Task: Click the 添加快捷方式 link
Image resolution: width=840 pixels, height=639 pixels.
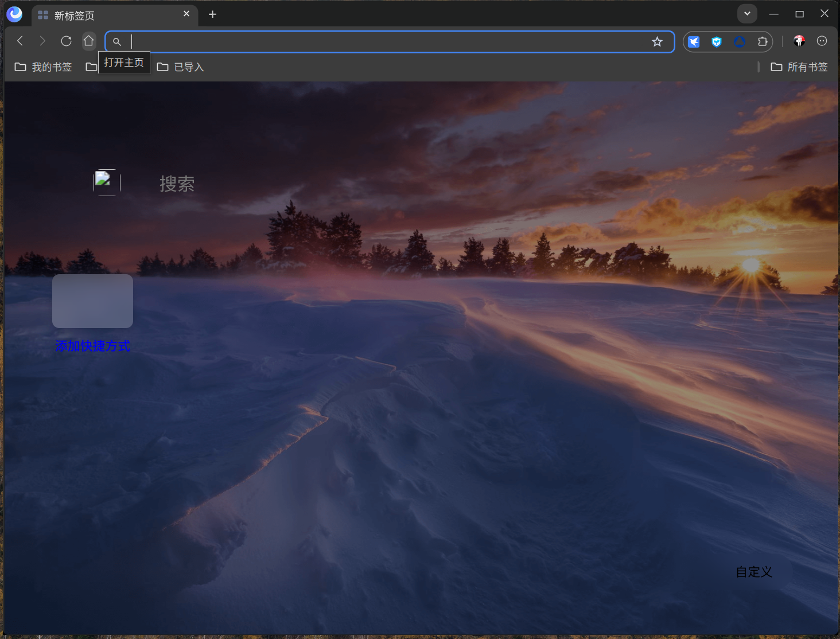Action: click(x=92, y=346)
